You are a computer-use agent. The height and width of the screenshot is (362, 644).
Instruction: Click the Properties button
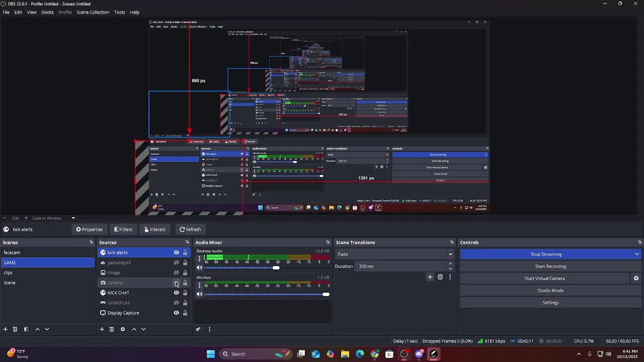click(89, 229)
